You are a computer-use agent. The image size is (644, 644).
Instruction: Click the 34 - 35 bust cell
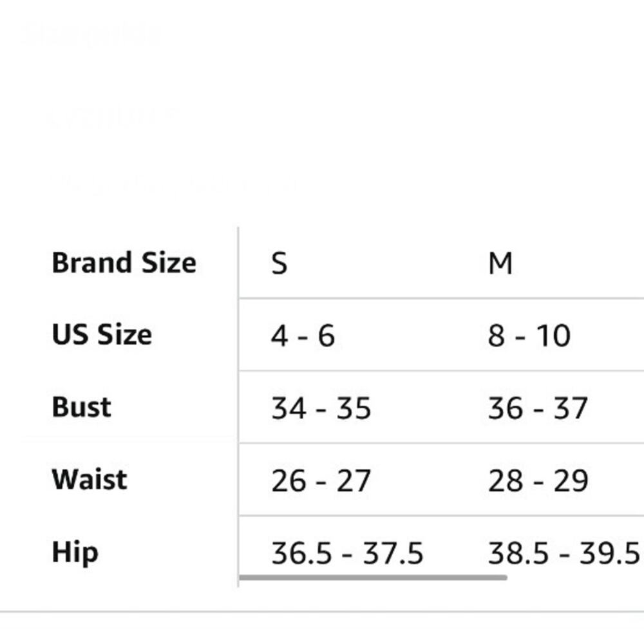[321, 408]
